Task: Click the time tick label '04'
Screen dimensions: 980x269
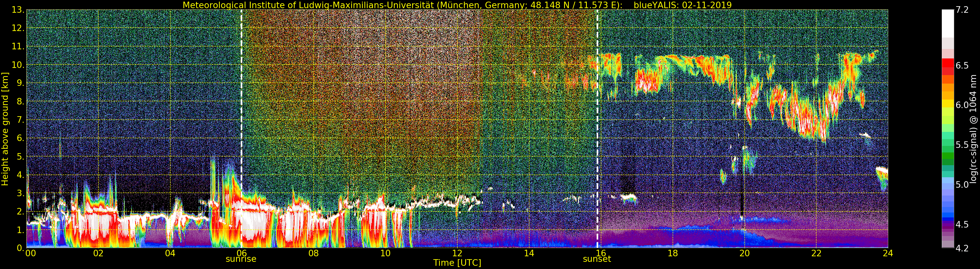Action: pyautogui.click(x=170, y=253)
